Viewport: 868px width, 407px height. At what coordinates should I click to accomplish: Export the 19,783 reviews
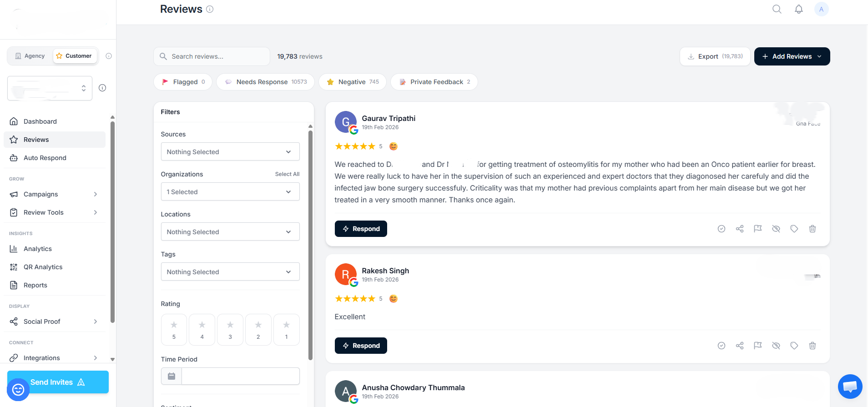click(715, 56)
